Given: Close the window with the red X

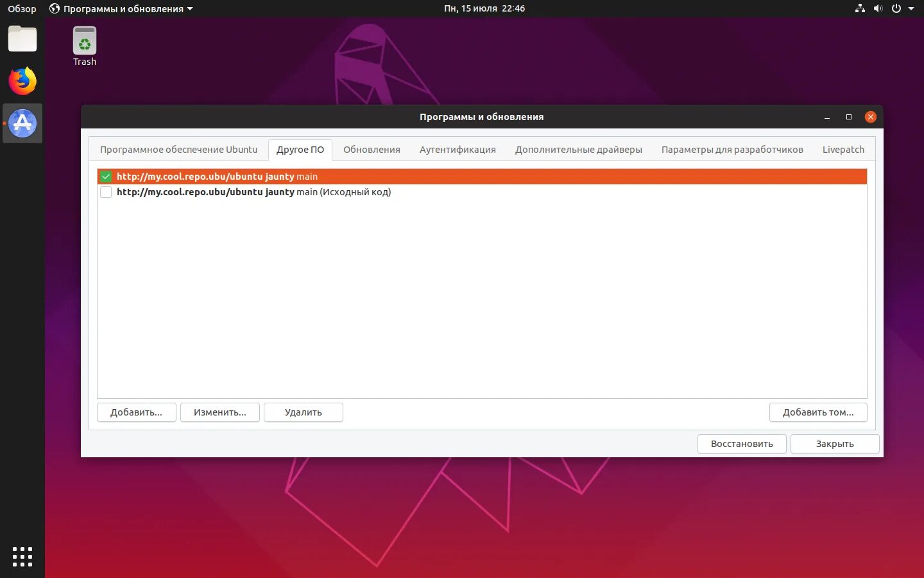Looking at the screenshot, I should click(x=870, y=117).
